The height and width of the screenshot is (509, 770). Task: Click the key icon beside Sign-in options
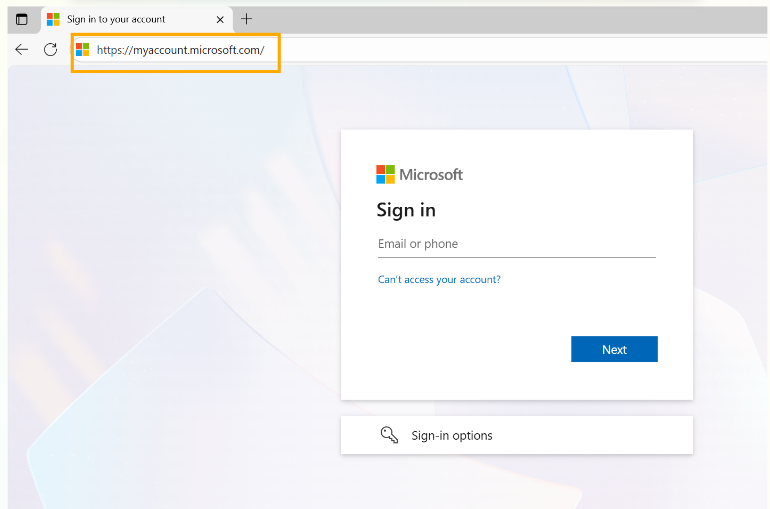(x=389, y=435)
